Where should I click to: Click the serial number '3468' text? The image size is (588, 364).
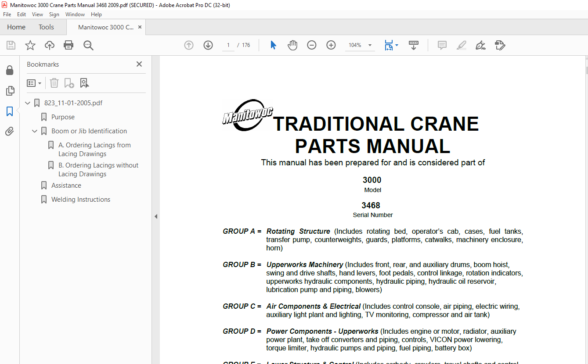[x=371, y=205]
